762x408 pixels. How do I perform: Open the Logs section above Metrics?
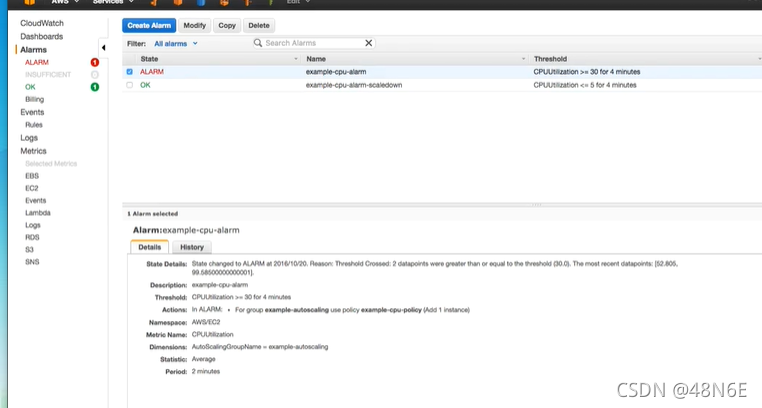[x=29, y=137]
